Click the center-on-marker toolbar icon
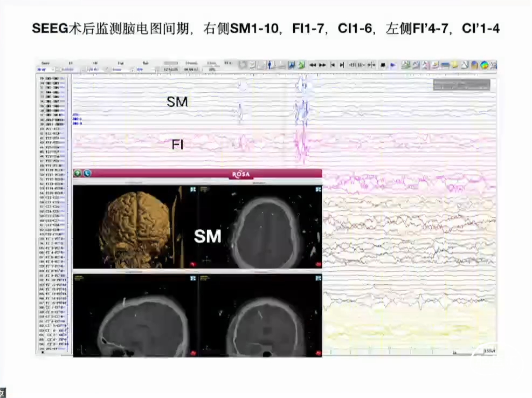Image resolution: width=532 pixels, height=398 pixels. click(371, 65)
